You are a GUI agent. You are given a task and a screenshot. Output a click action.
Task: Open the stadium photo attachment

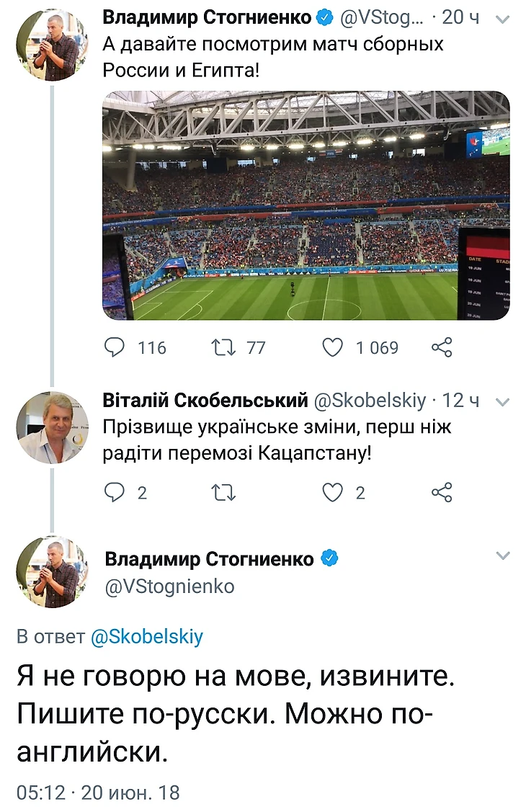[x=306, y=205]
